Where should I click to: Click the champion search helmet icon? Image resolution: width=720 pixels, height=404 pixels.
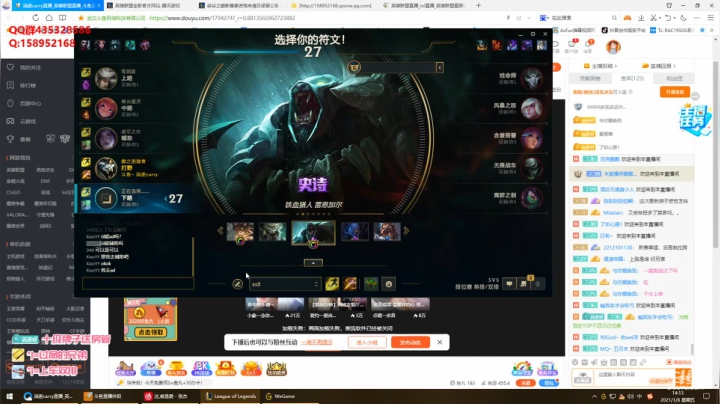[x=354, y=67]
